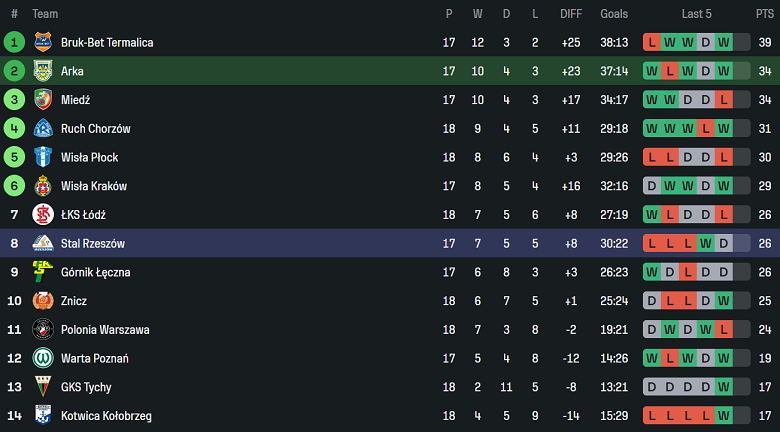Click the green position 1 rank badge

(x=14, y=42)
